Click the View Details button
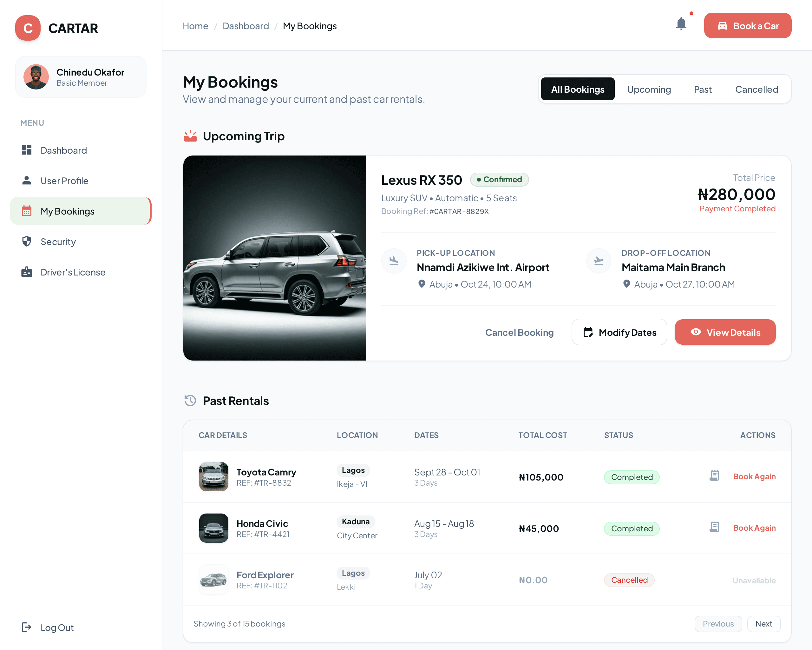 tap(725, 332)
